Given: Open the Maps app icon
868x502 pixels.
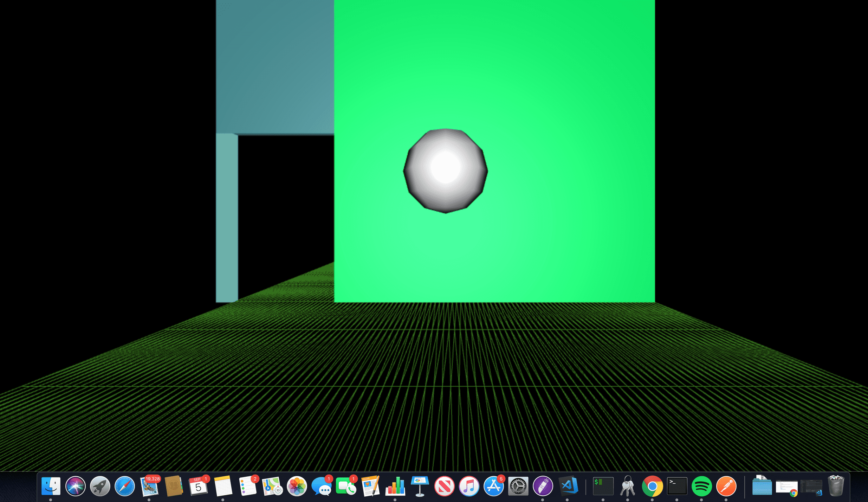Looking at the screenshot, I should click(x=272, y=486).
